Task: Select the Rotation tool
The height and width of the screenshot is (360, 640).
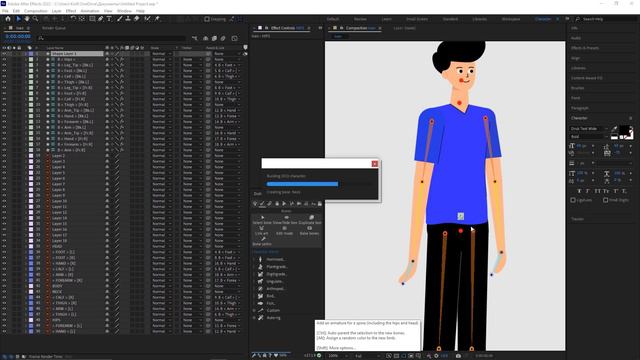Action: point(73,19)
